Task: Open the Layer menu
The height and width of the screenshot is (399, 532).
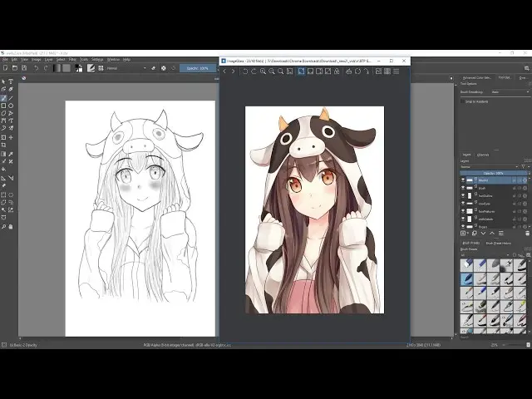Action: tap(48, 59)
